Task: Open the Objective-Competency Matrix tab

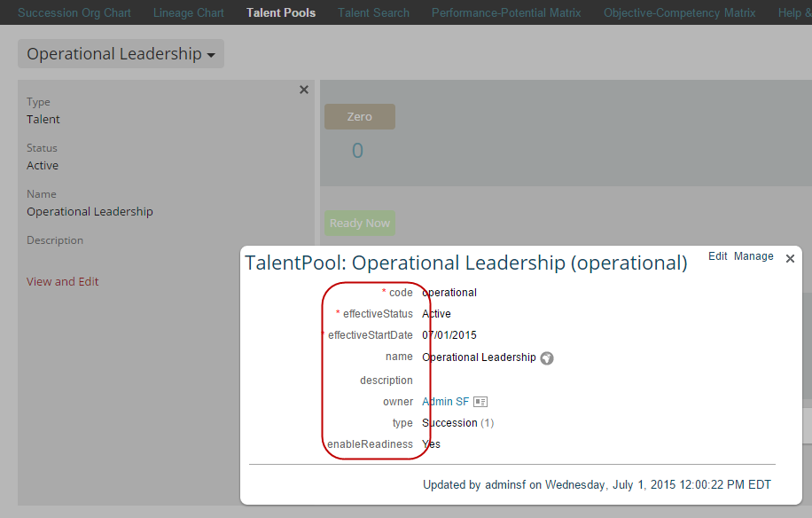Action: (679, 12)
